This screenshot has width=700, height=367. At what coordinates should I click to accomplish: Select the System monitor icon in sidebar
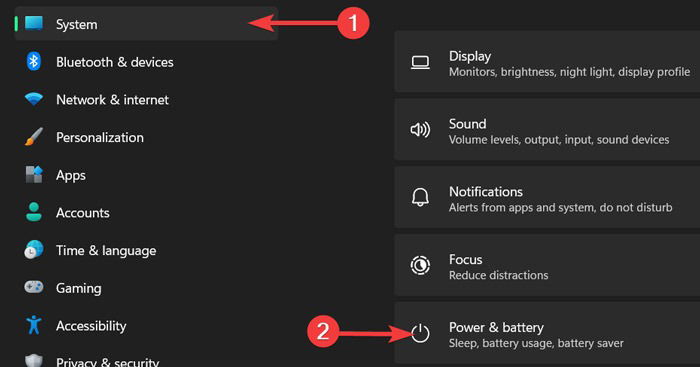34,23
